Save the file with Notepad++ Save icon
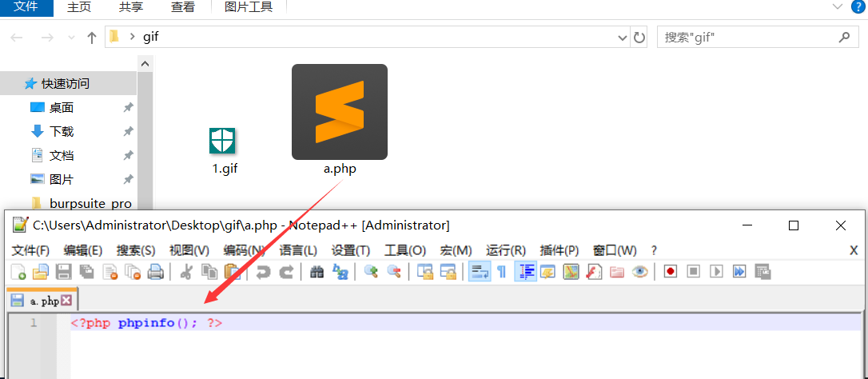Image resolution: width=868 pixels, height=379 pixels. (x=64, y=272)
